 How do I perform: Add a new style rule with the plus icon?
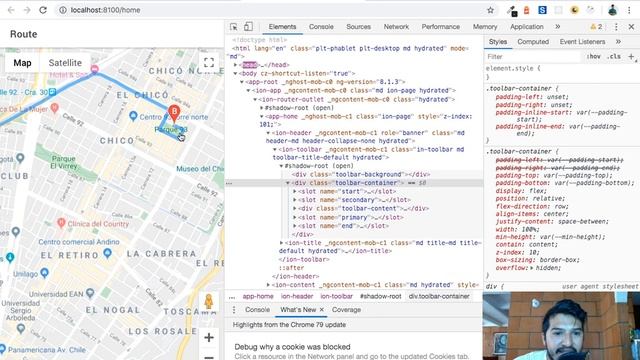[x=631, y=57]
